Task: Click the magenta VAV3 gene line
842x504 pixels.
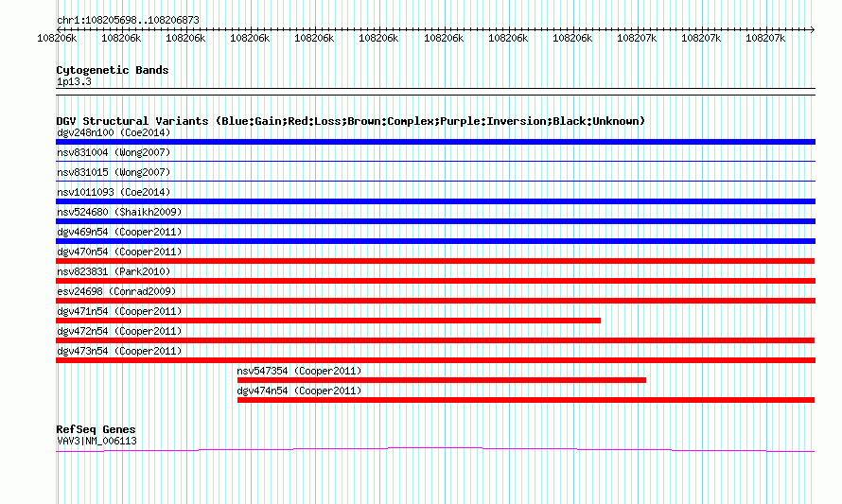Action: click(435, 449)
